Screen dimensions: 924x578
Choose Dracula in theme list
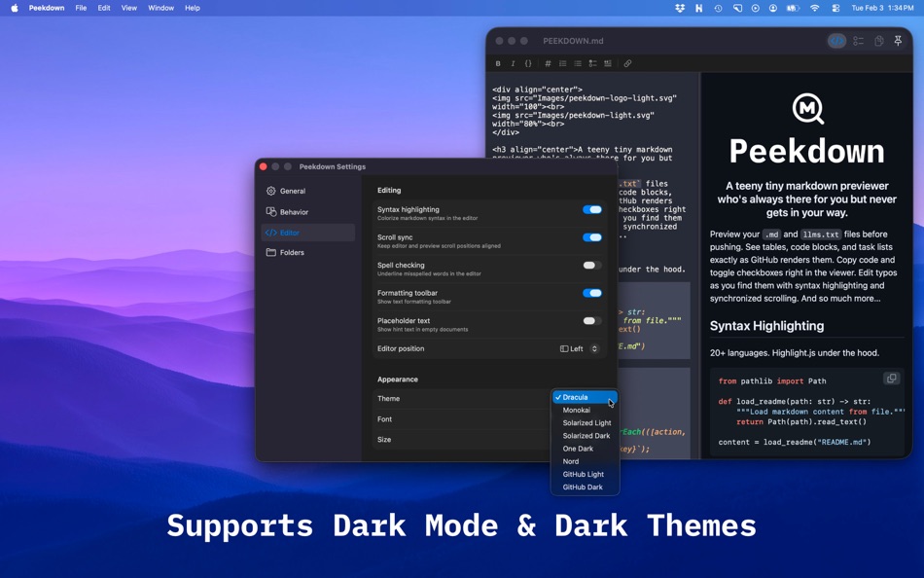click(x=585, y=398)
